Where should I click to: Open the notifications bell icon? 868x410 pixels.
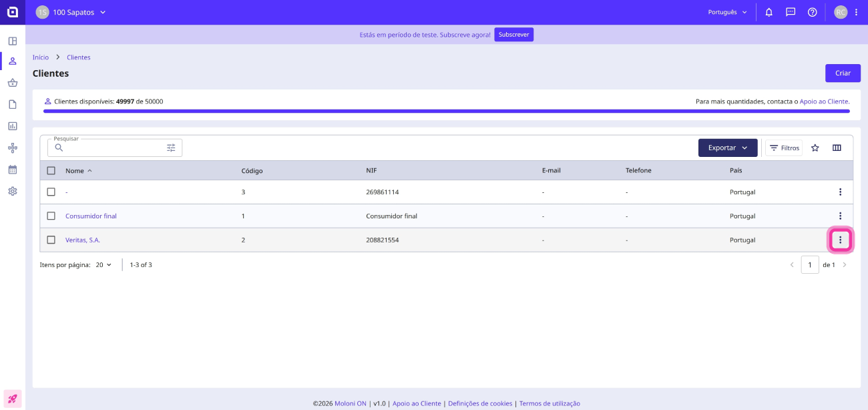coord(769,12)
